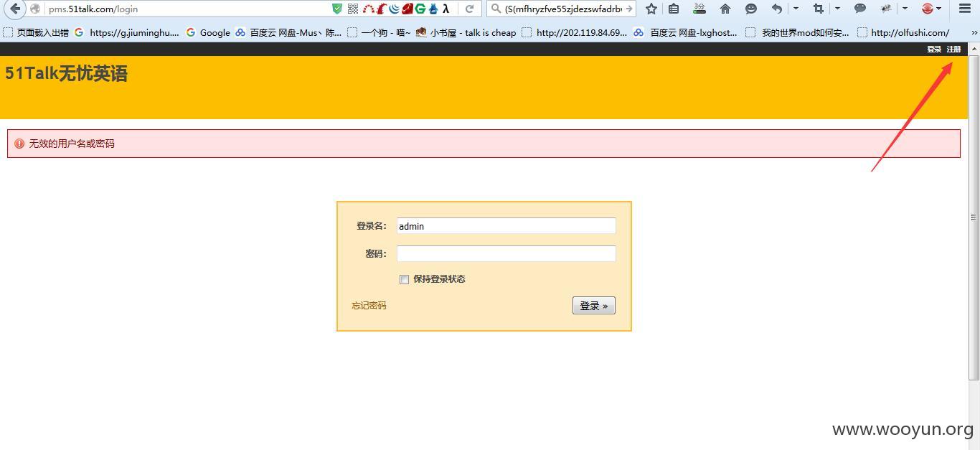Image resolution: width=980 pixels, height=450 pixels.
Task: Click the green G icon in the address bar
Action: (x=420, y=9)
